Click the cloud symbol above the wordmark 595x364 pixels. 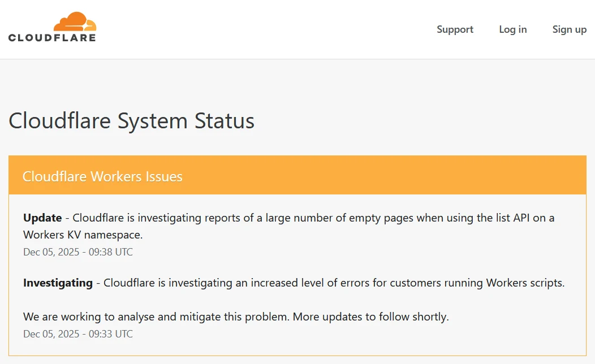tap(73, 21)
